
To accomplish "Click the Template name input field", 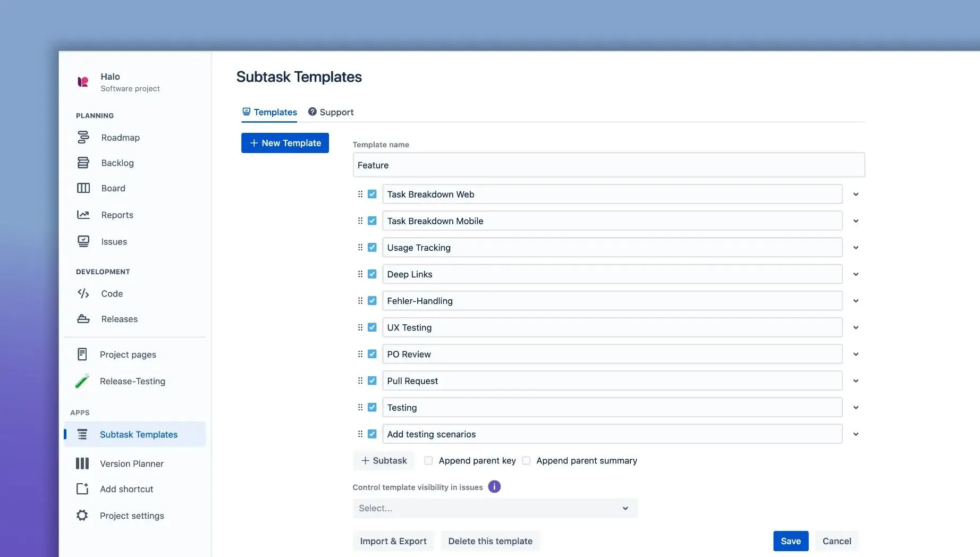I will (608, 165).
